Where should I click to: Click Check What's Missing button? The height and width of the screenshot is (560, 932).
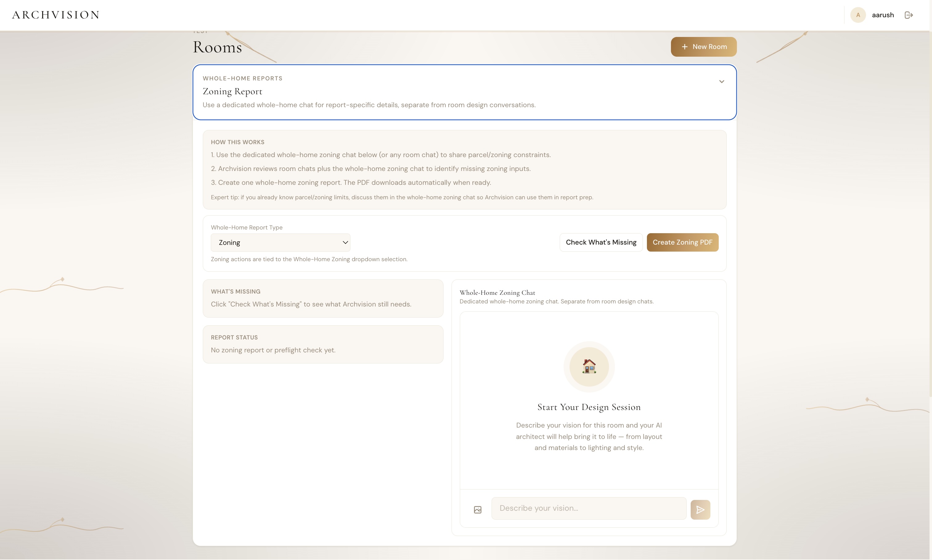click(x=601, y=242)
